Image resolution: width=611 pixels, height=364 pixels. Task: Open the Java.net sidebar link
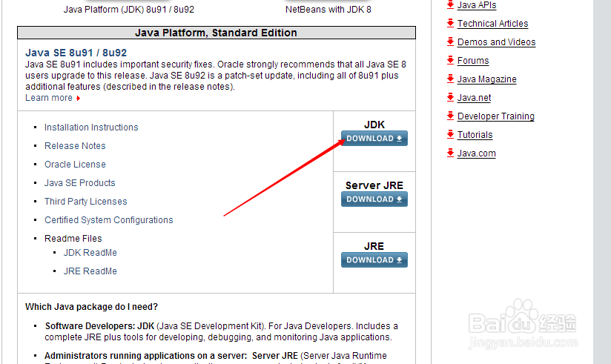coord(475,98)
